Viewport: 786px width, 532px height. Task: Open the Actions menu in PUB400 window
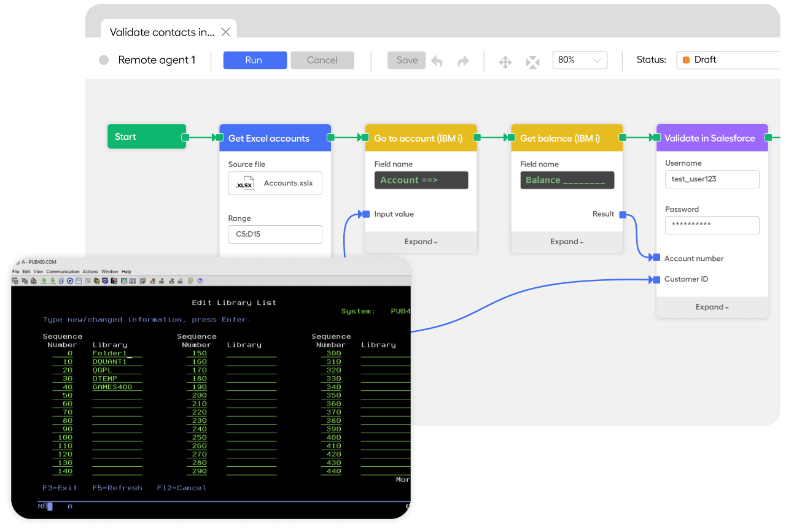click(90, 271)
